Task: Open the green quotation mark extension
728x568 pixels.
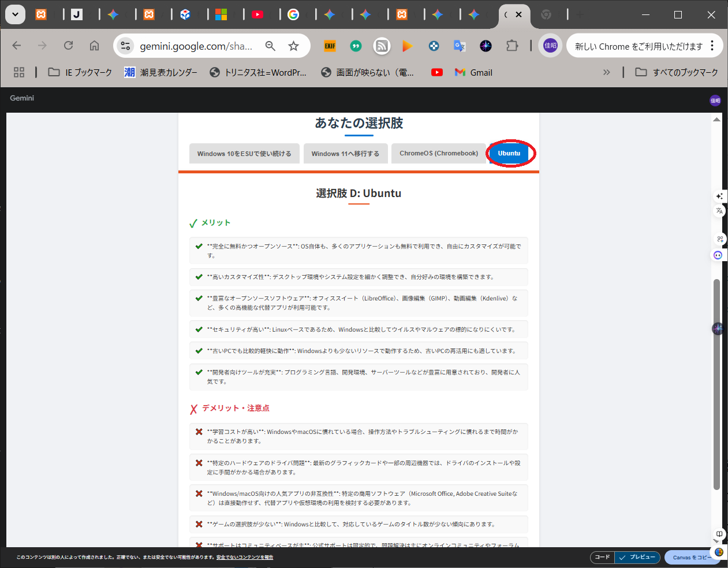Action: point(356,46)
